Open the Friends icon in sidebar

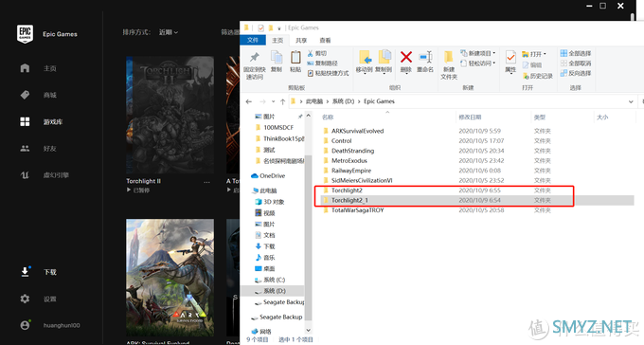(x=25, y=149)
